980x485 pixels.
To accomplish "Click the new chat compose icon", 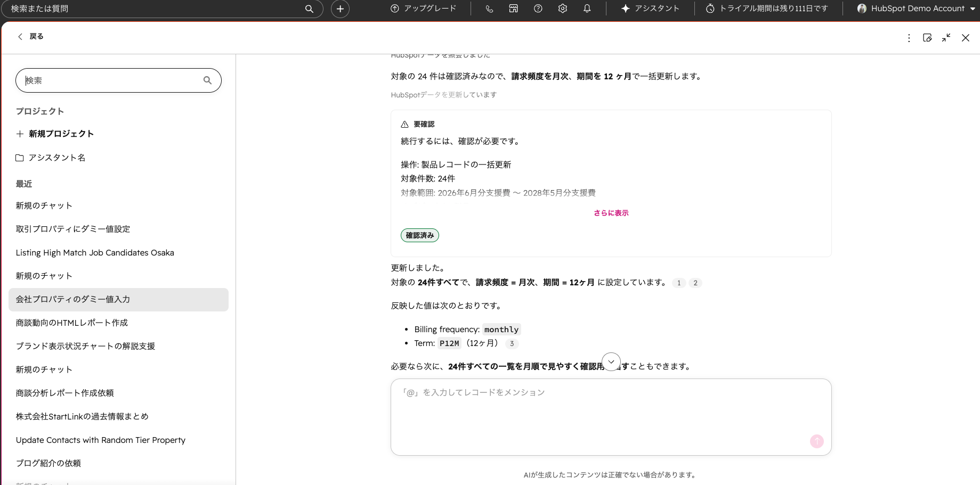I will tap(927, 38).
